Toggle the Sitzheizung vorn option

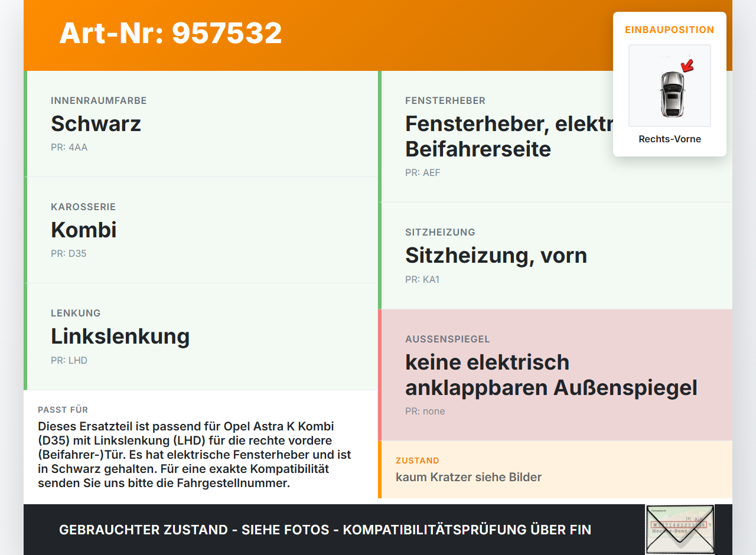point(496,255)
